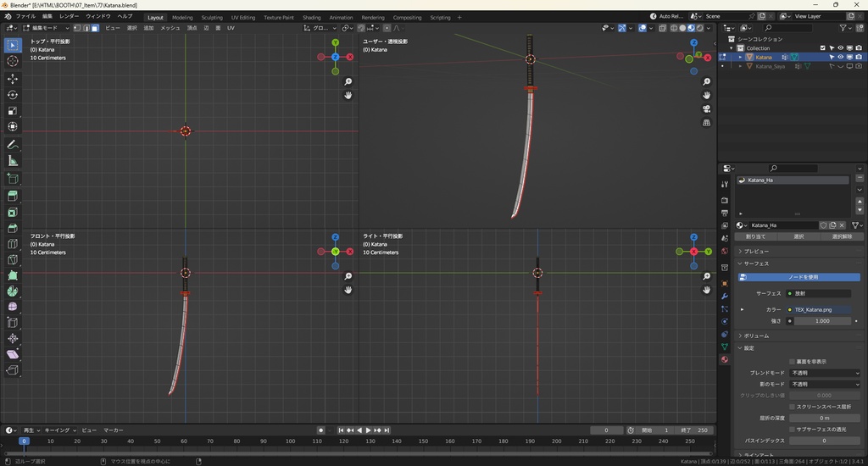Select the Inset Faces tool

coord(13,212)
